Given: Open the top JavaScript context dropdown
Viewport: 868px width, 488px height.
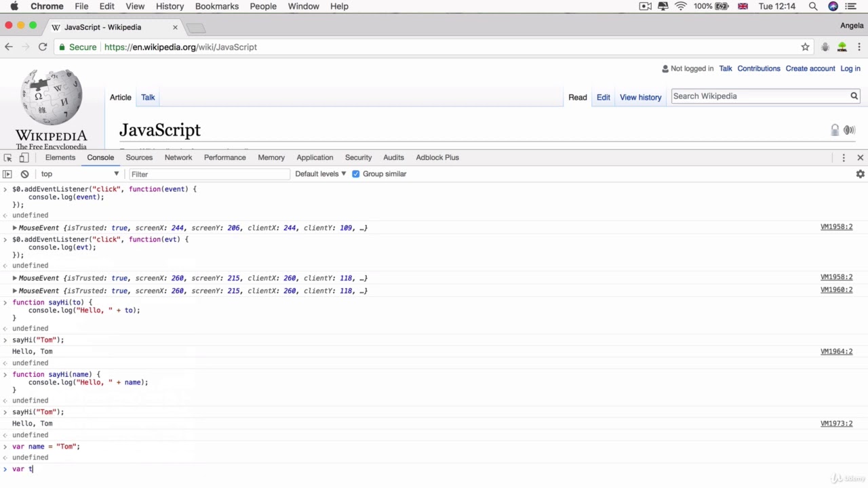Looking at the screenshot, I should [79, 174].
